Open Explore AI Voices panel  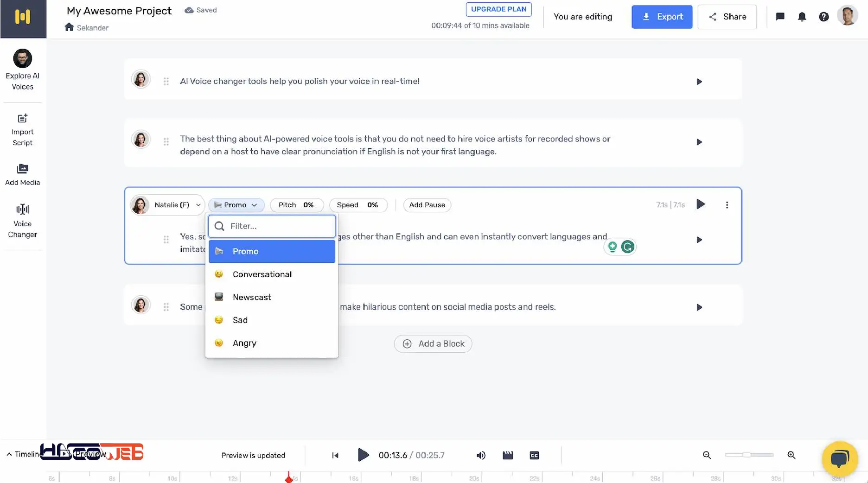pos(22,70)
